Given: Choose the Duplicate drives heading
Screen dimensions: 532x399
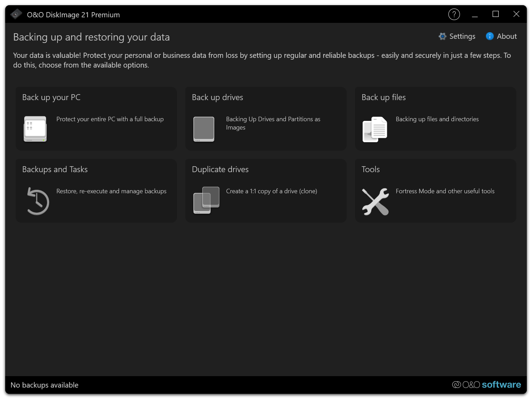Looking at the screenshot, I should coord(220,169).
